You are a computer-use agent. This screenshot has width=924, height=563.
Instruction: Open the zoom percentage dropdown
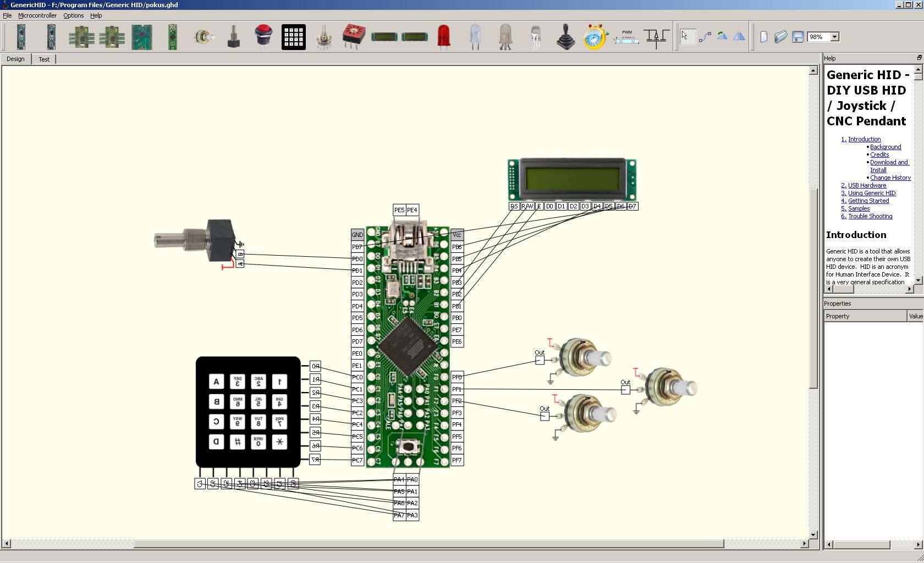[834, 37]
